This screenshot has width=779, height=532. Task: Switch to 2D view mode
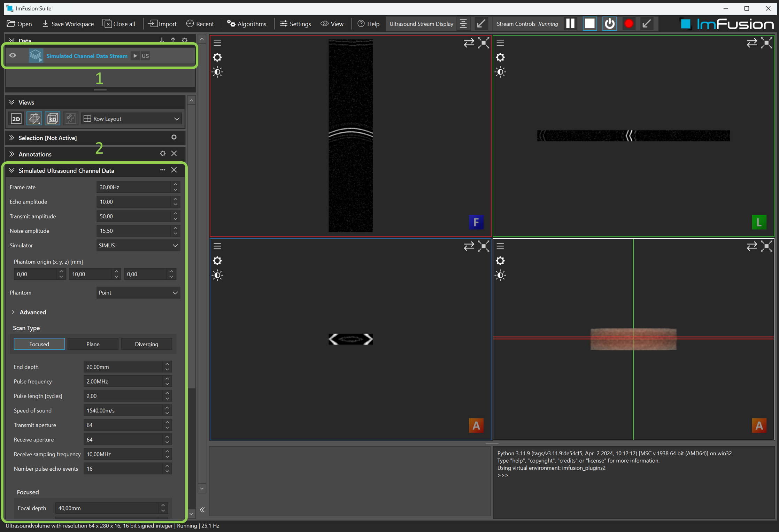pyautogui.click(x=16, y=118)
